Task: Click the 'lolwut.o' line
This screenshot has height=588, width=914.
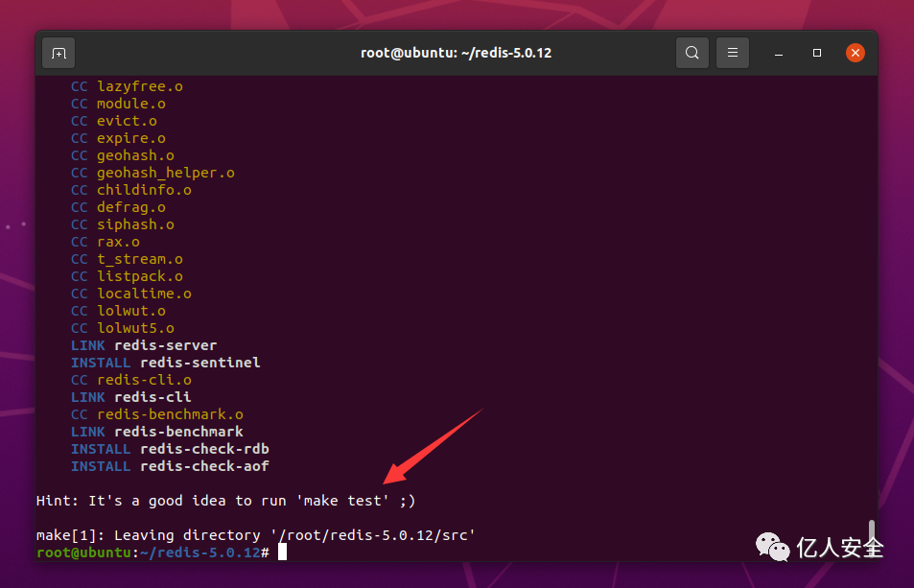Action: 118,311
